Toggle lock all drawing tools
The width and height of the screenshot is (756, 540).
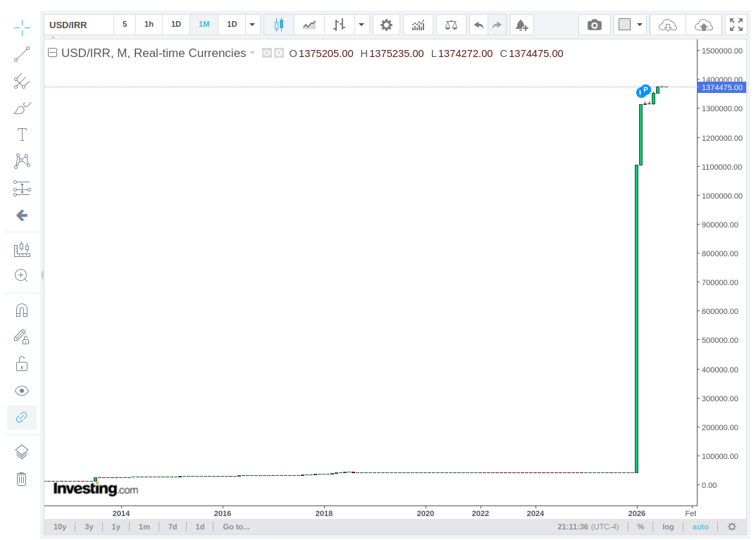point(22,364)
